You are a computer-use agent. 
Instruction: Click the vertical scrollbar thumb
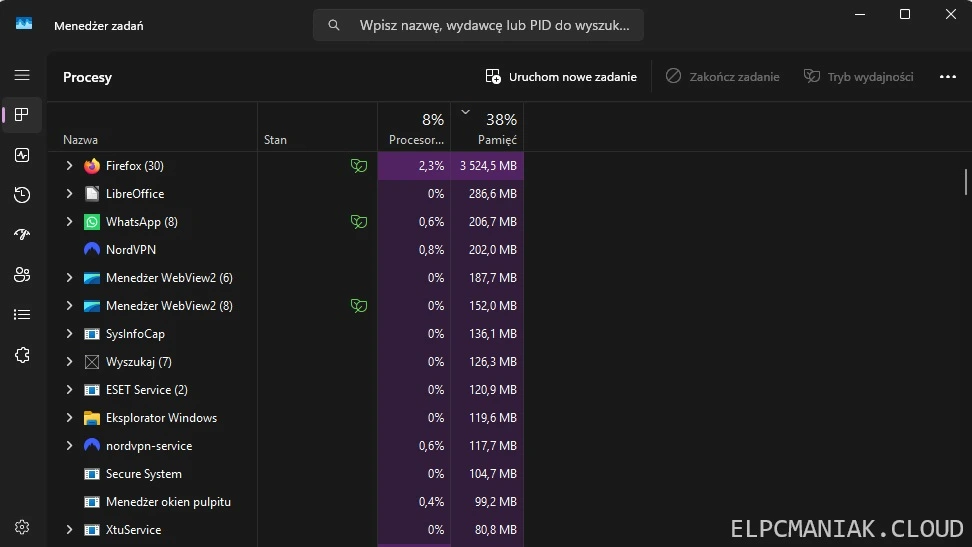pyautogui.click(x=965, y=182)
